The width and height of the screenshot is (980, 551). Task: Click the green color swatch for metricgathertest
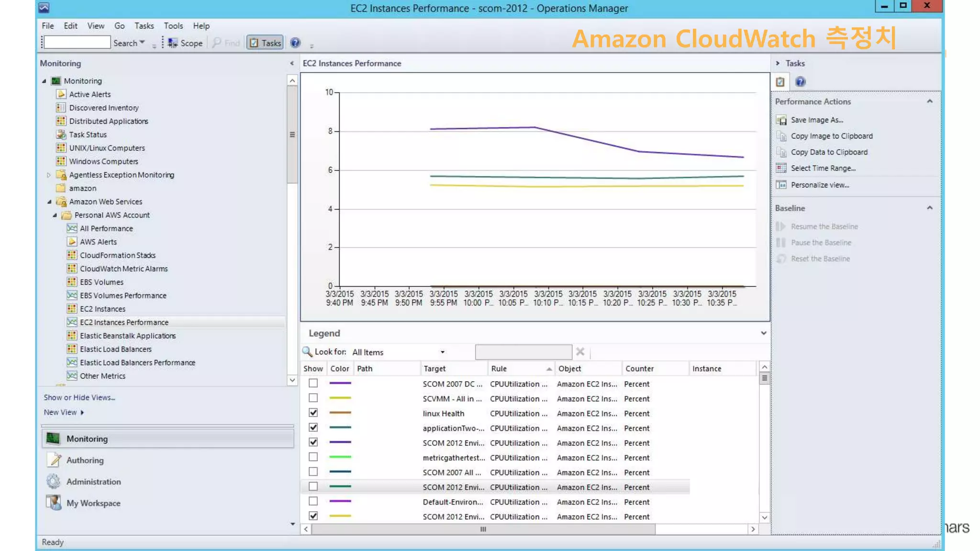point(340,457)
